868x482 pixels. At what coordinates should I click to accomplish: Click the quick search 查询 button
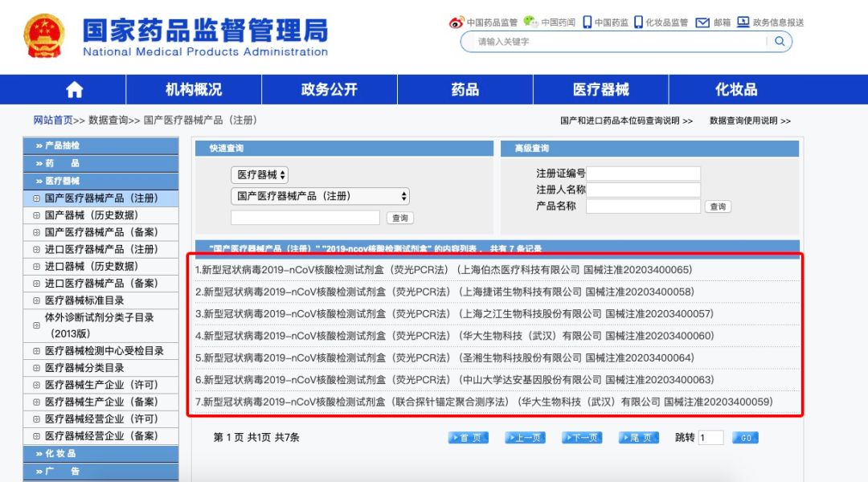(x=399, y=218)
